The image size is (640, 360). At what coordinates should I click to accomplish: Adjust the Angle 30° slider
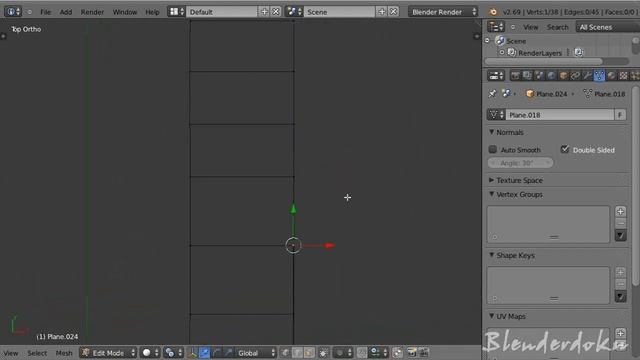521,163
